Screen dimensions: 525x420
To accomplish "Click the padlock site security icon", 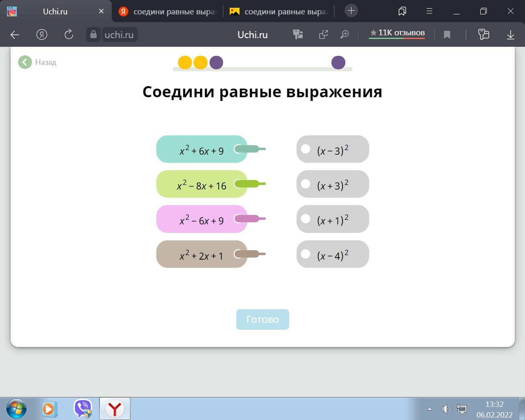I will coord(94,35).
